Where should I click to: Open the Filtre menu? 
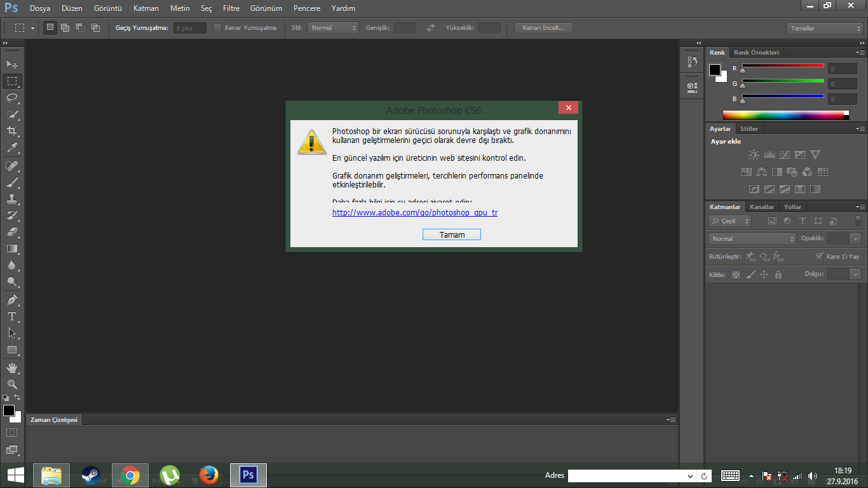pyautogui.click(x=231, y=8)
